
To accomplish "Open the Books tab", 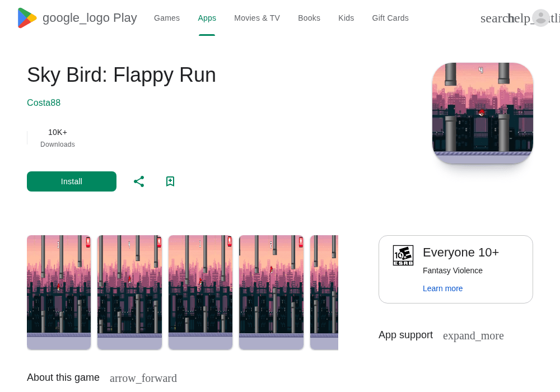I will [309, 18].
